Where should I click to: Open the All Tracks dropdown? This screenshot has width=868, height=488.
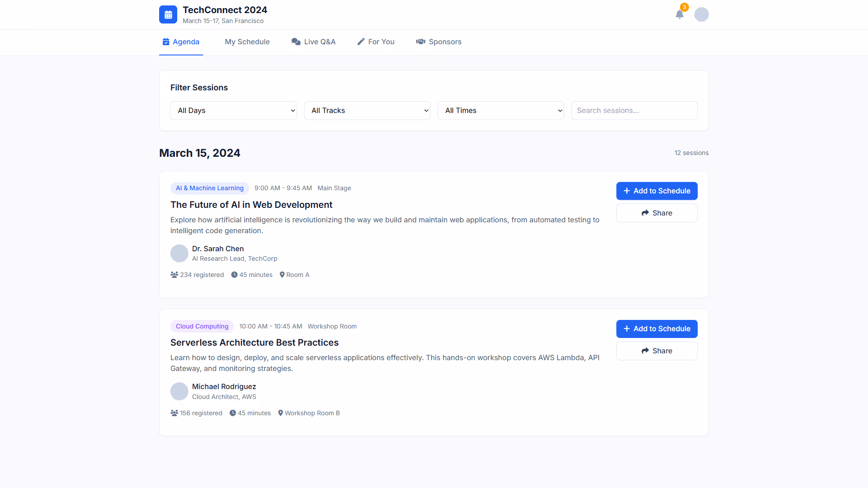point(367,110)
